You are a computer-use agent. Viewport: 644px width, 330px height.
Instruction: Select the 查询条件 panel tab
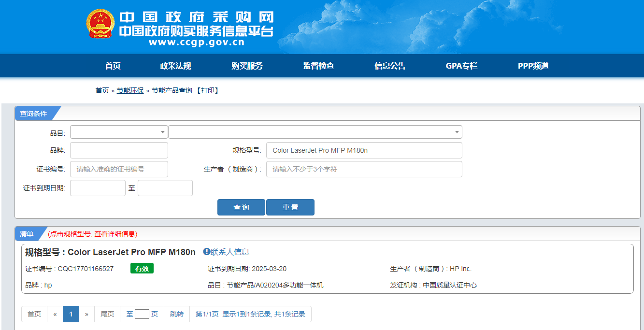tap(34, 114)
